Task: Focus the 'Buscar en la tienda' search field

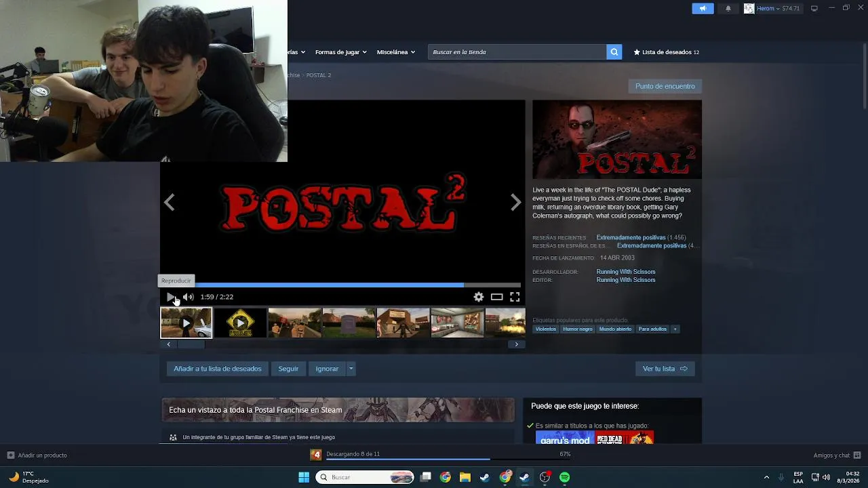Action: click(517, 52)
